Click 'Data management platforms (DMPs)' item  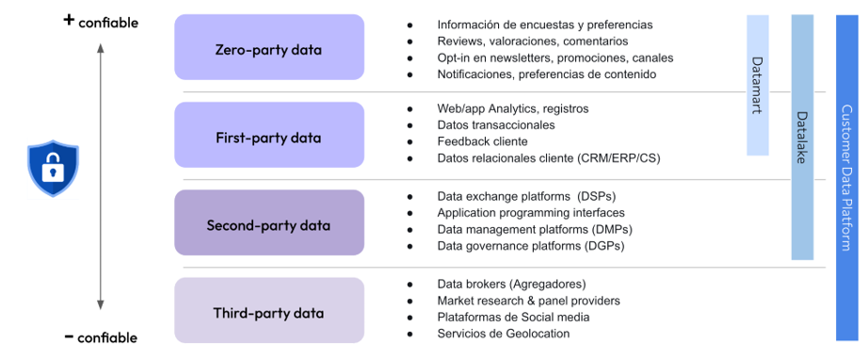(535, 229)
